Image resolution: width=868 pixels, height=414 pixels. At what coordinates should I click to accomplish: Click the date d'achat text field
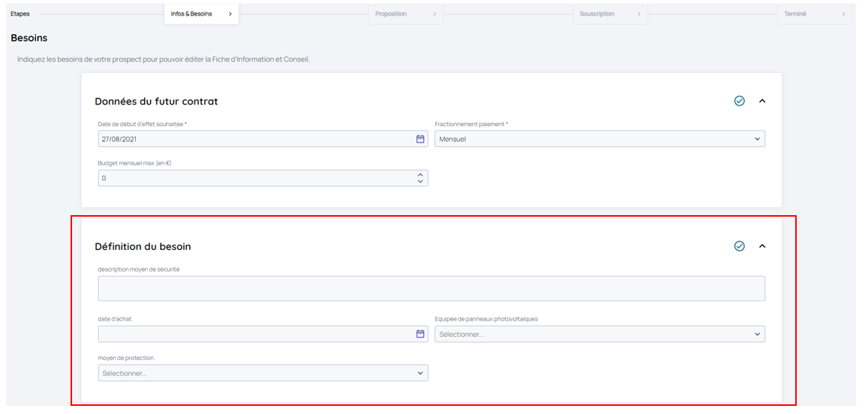[252, 334]
